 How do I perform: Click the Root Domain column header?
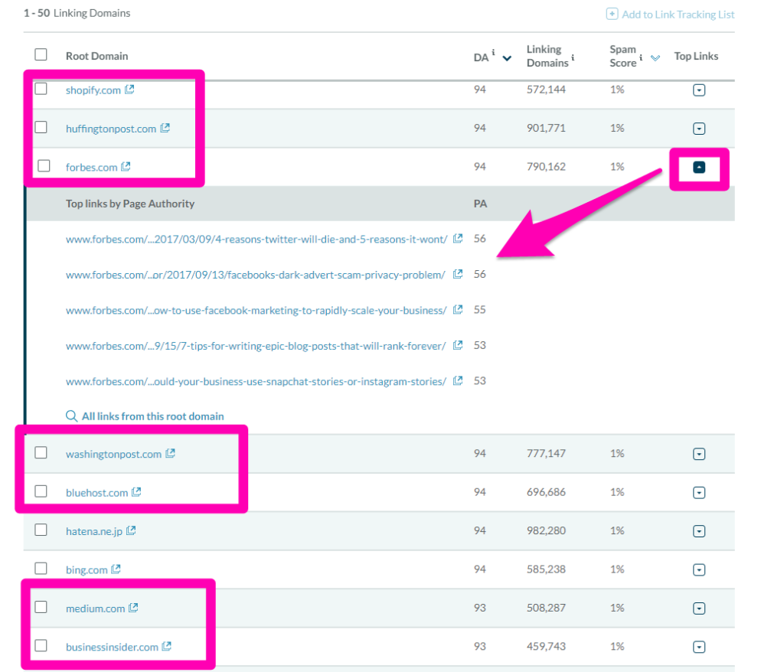coord(97,56)
